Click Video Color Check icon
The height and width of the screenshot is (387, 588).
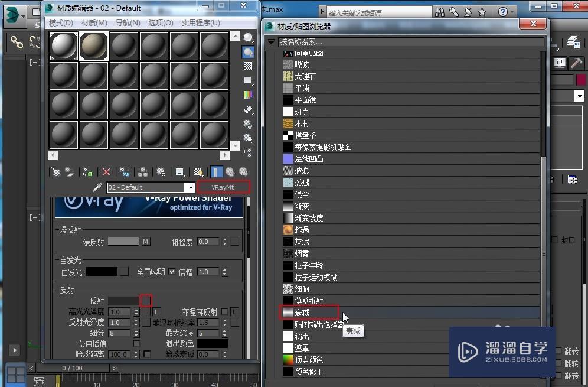pos(248,95)
